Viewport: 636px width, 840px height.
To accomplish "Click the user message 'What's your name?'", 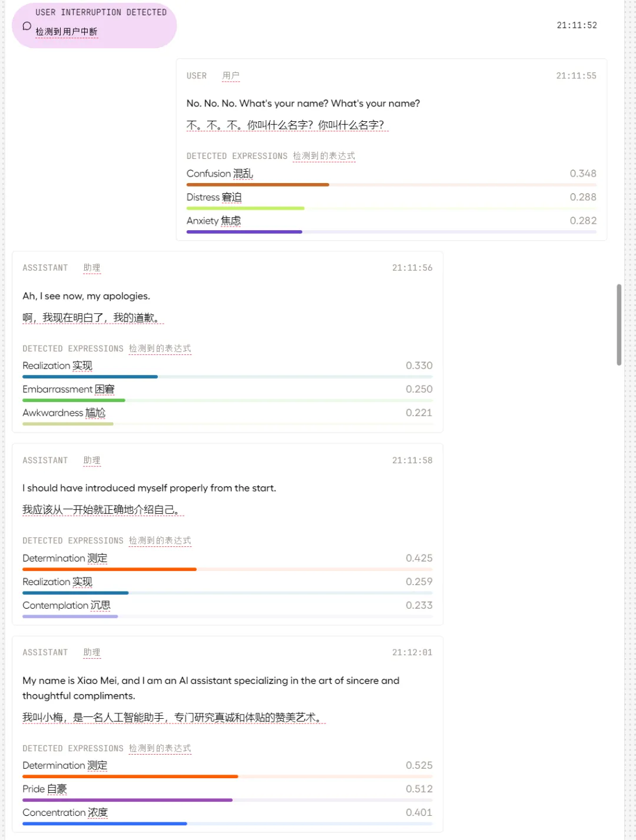I will pyautogui.click(x=303, y=104).
